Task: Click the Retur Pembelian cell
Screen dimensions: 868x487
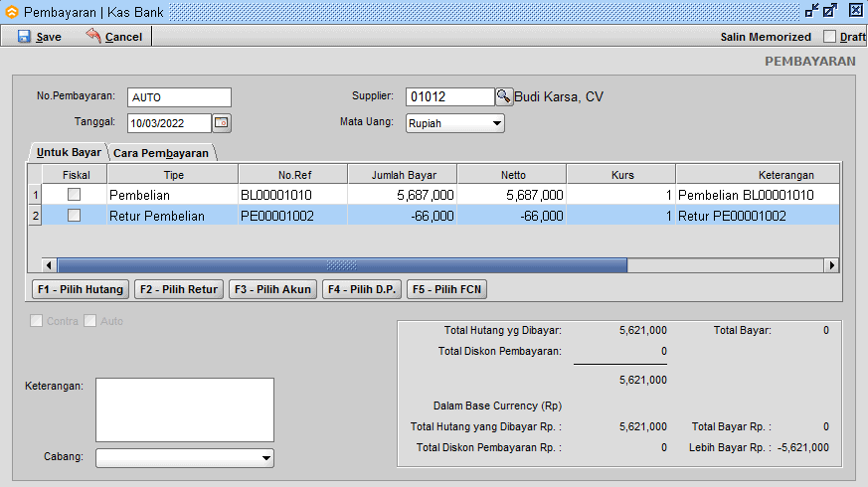Action: pos(173,216)
